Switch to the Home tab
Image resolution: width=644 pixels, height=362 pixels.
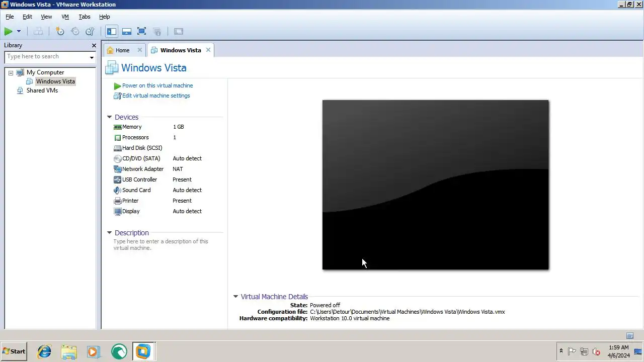tap(122, 50)
